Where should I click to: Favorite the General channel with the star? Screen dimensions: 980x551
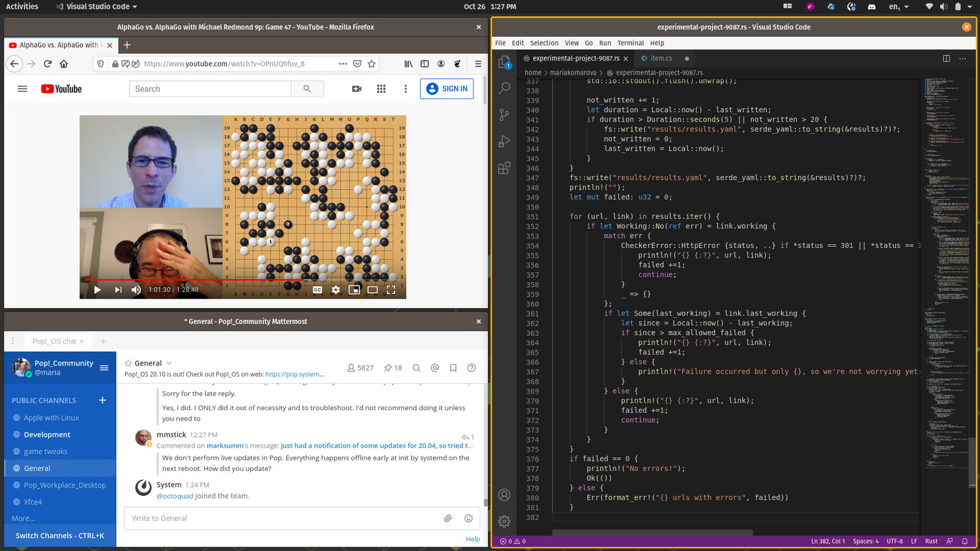pyautogui.click(x=128, y=363)
